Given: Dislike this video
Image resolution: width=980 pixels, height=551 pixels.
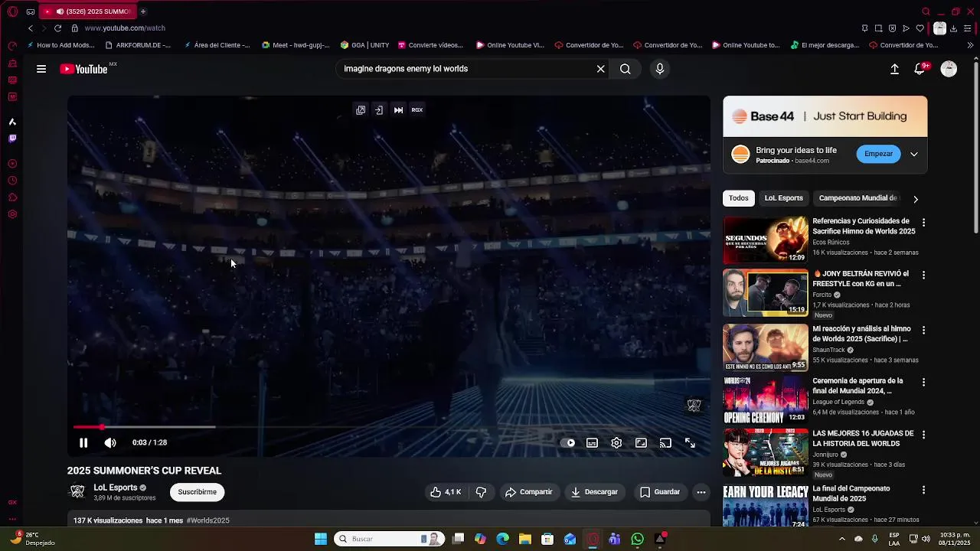Looking at the screenshot, I should (481, 492).
